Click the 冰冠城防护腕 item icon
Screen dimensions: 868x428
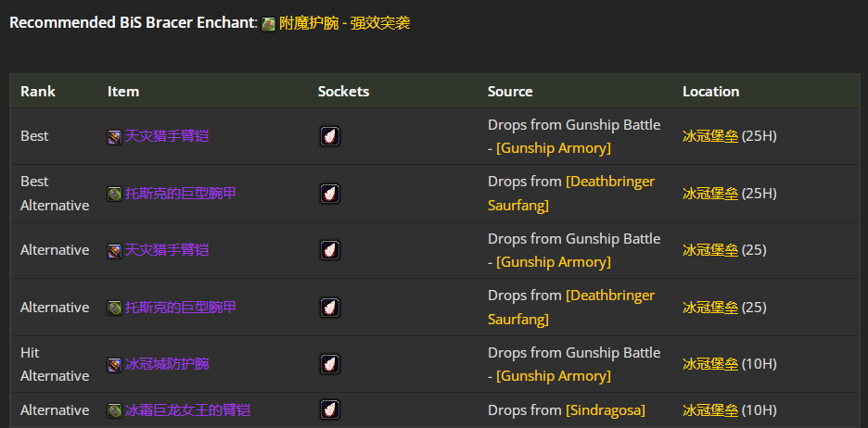click(114, 365)
